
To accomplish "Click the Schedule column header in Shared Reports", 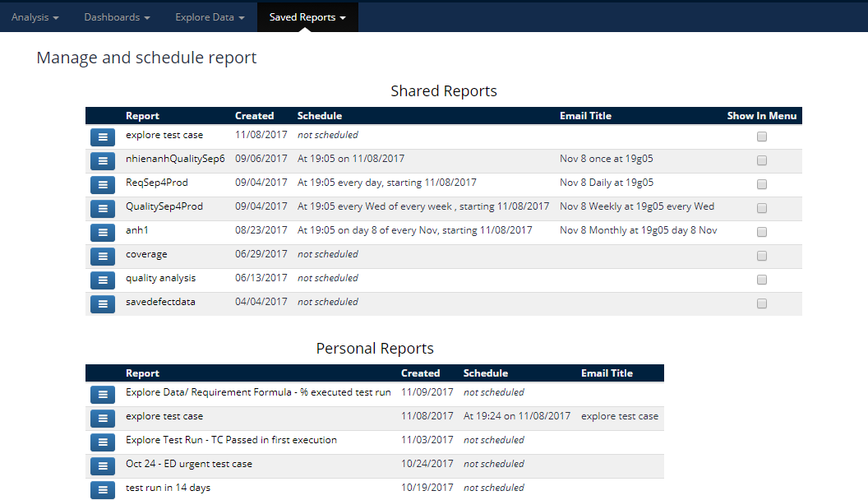I will [320, 116].
